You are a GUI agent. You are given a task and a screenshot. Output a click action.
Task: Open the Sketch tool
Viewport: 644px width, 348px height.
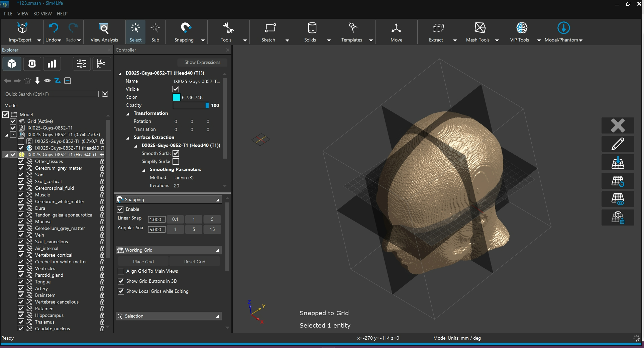click(270, 28)
